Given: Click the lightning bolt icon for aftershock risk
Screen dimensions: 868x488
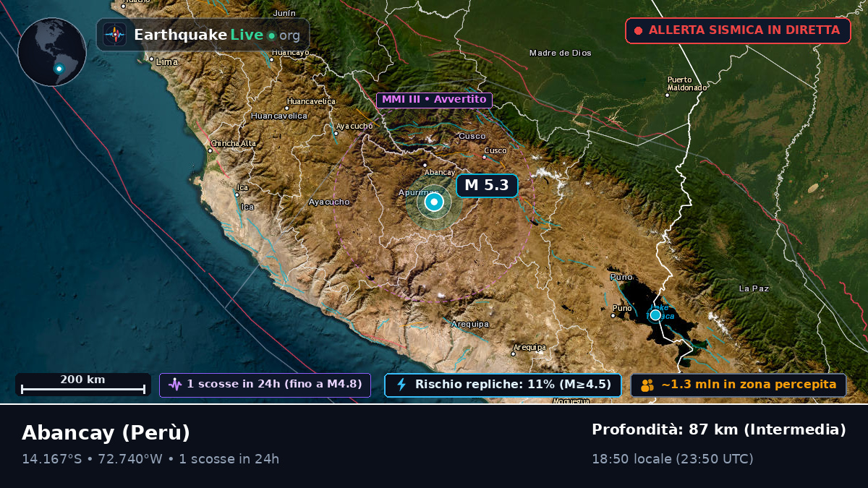Looking at the screenshot, I should click(x=401, y=385).
